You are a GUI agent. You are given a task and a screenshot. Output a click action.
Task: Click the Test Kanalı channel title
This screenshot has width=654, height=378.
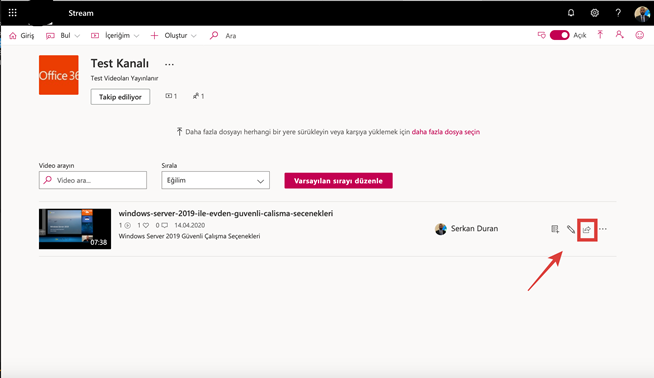tap(120, 63)
